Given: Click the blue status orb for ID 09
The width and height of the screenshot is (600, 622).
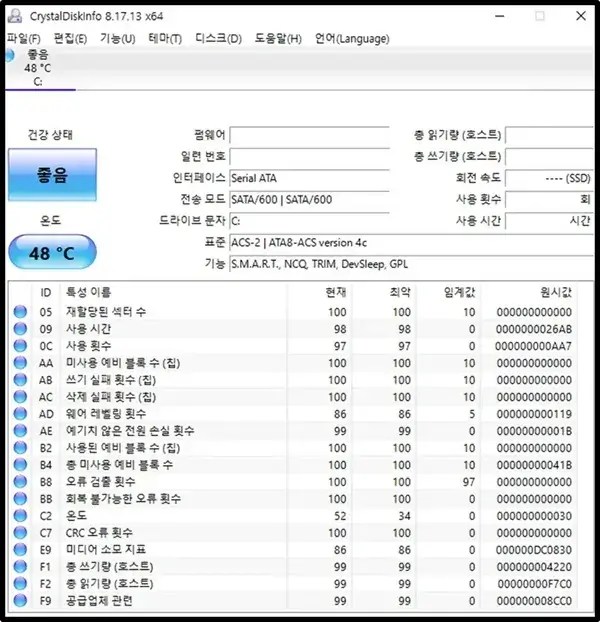Looking at the screenshot, I should [x=20, y=329].
